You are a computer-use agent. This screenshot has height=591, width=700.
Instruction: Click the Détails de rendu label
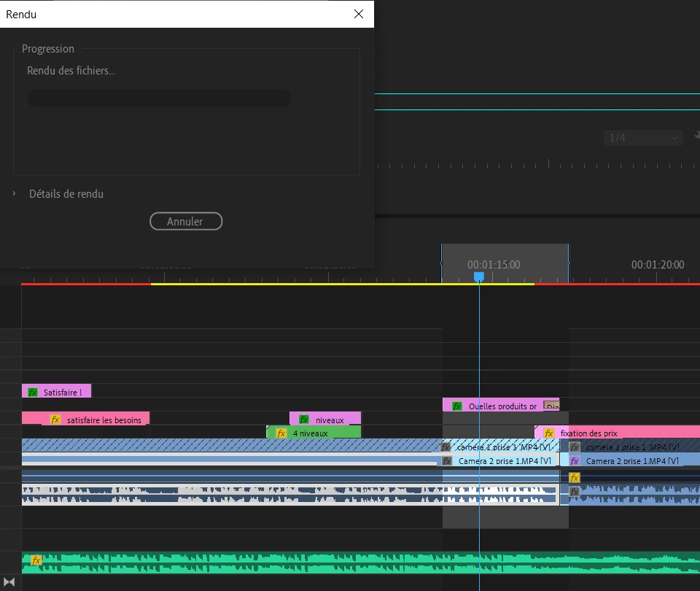pos(66,194)
